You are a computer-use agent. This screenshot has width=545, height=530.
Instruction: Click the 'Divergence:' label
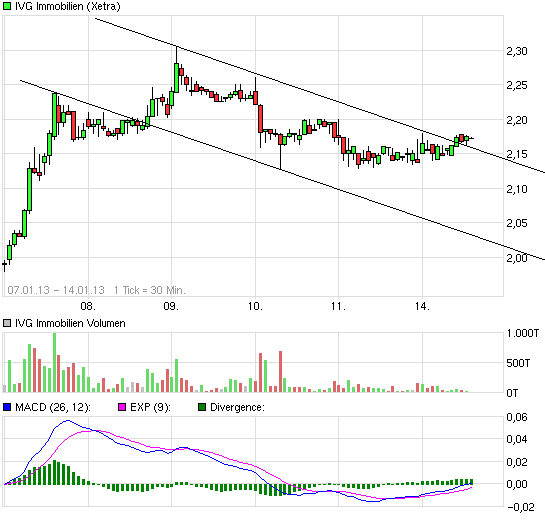point(237,407)
